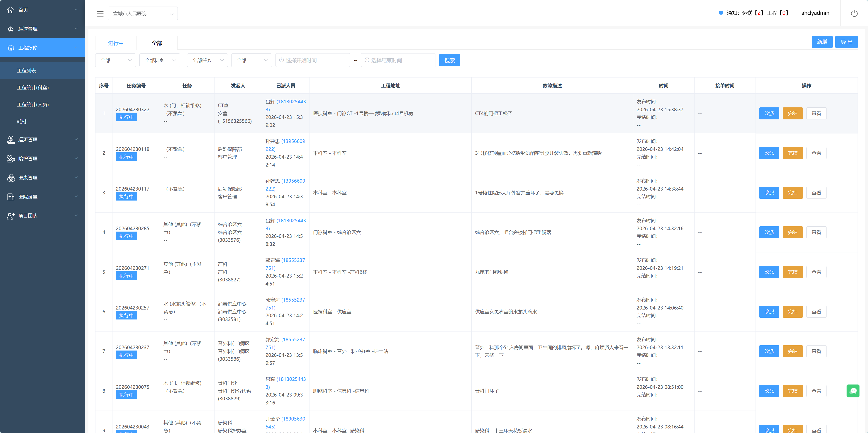Click the 运送管理 sidebar icon
The width and height of the screenshot is (868, 433).
point(11,29)
